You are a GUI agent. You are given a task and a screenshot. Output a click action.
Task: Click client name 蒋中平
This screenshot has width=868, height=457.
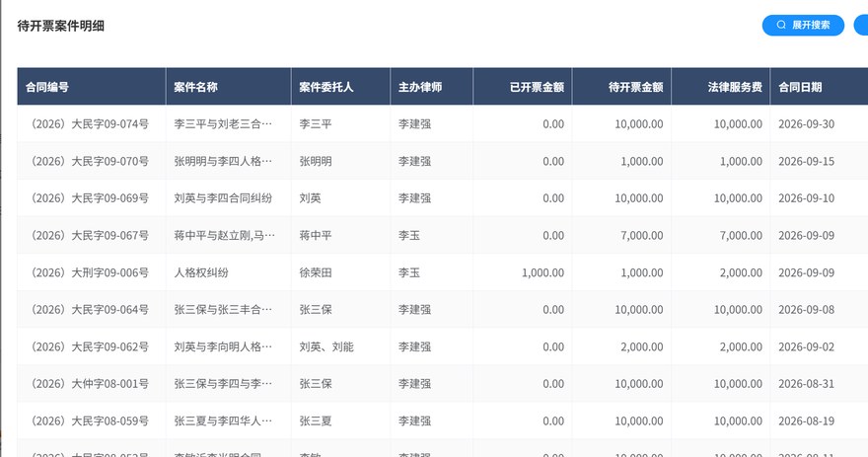click(316, 236)
